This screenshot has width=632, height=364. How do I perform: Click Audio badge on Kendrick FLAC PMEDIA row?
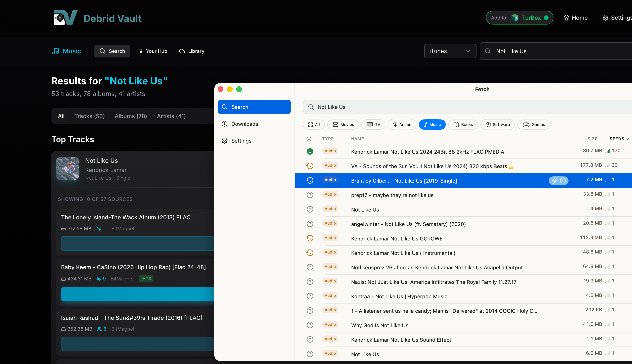point(330,151)
